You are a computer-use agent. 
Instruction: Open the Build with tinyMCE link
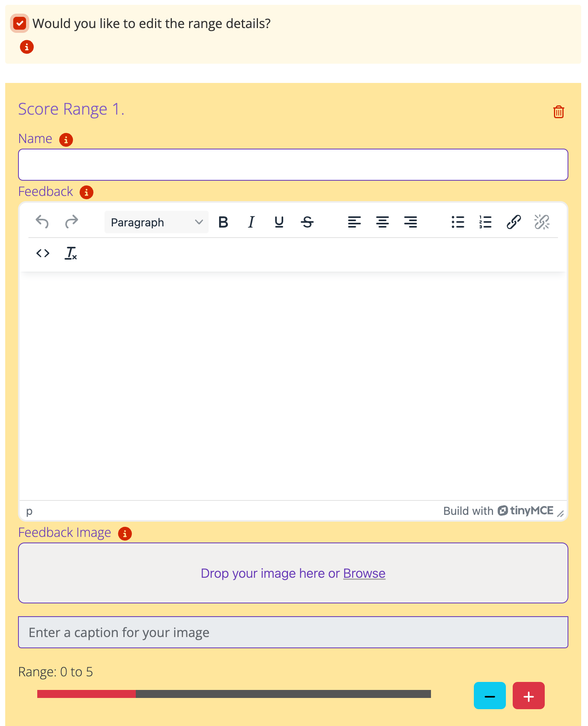tap(498, 511)
